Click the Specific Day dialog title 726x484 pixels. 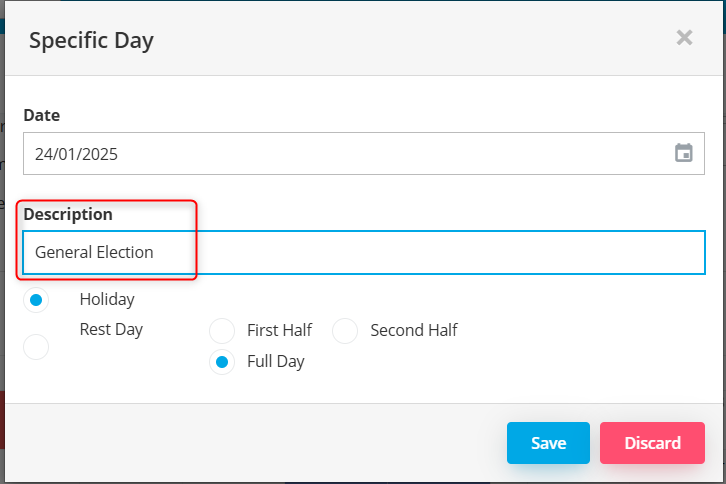pos(91,40)
